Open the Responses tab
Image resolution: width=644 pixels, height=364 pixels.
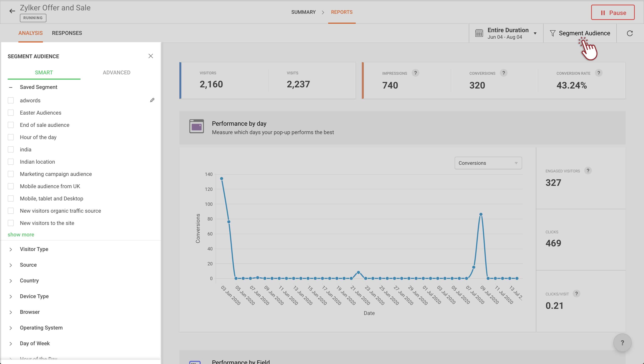67,33
